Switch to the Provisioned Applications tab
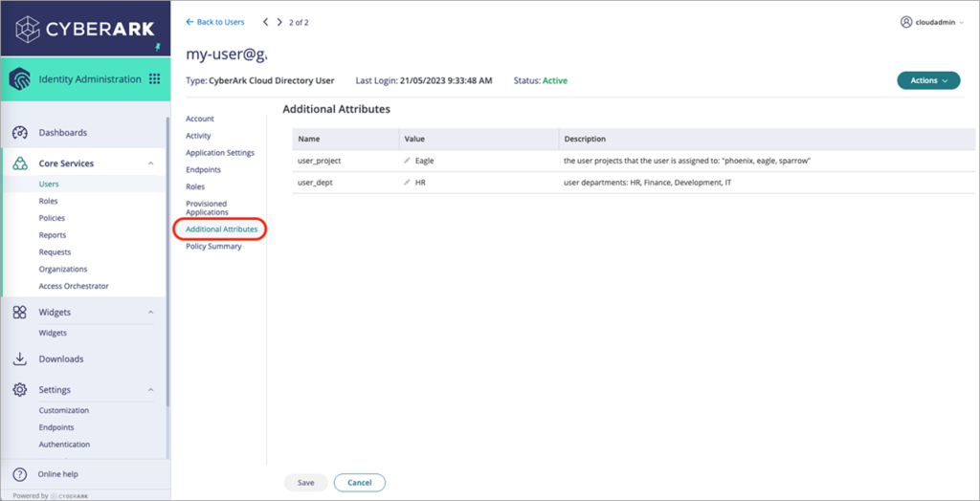The height and width of the screenshot is (501, 980). pyautogui.click(x=207, y=208)
